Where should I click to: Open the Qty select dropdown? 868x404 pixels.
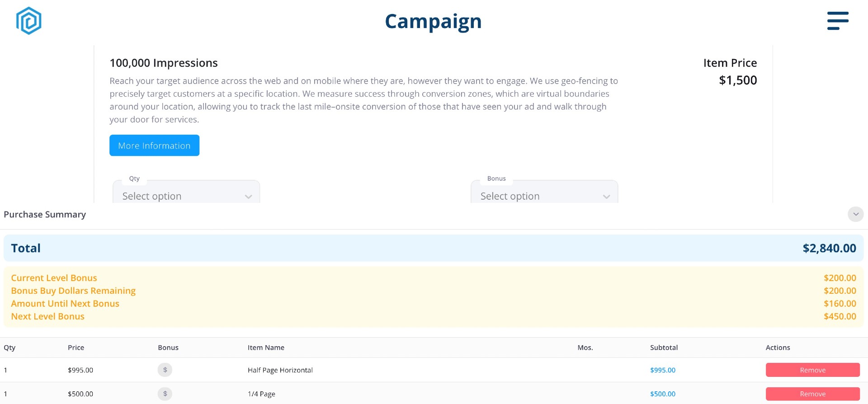click(186, 196)
